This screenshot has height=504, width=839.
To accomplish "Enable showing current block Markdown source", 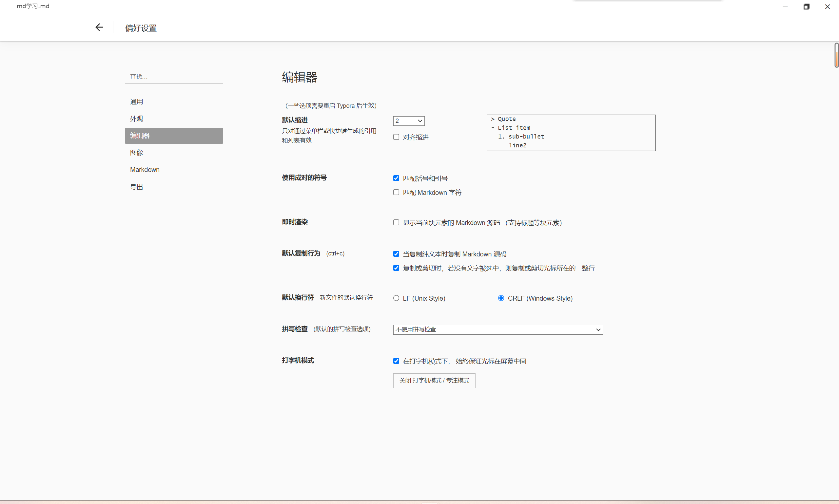I will click(396, 223).
